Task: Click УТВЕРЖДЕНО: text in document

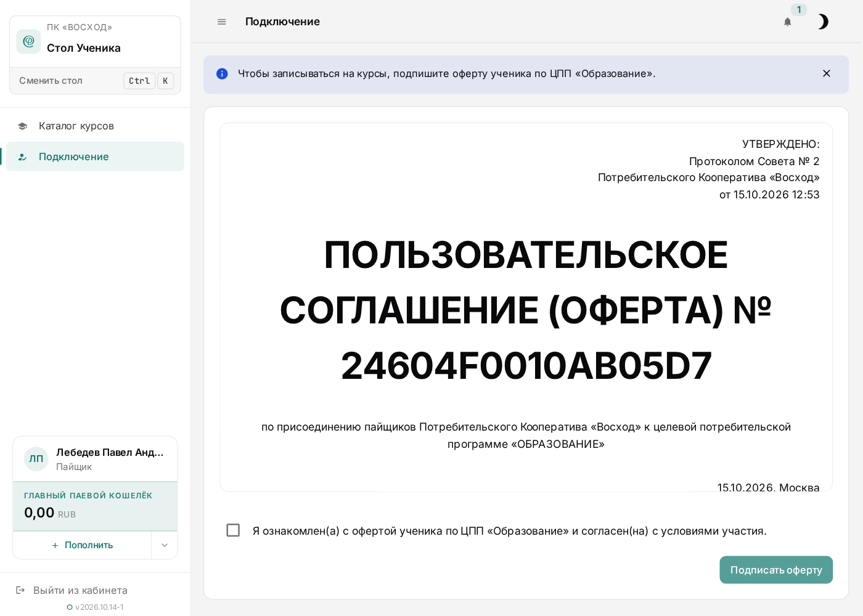Action: 780,144
